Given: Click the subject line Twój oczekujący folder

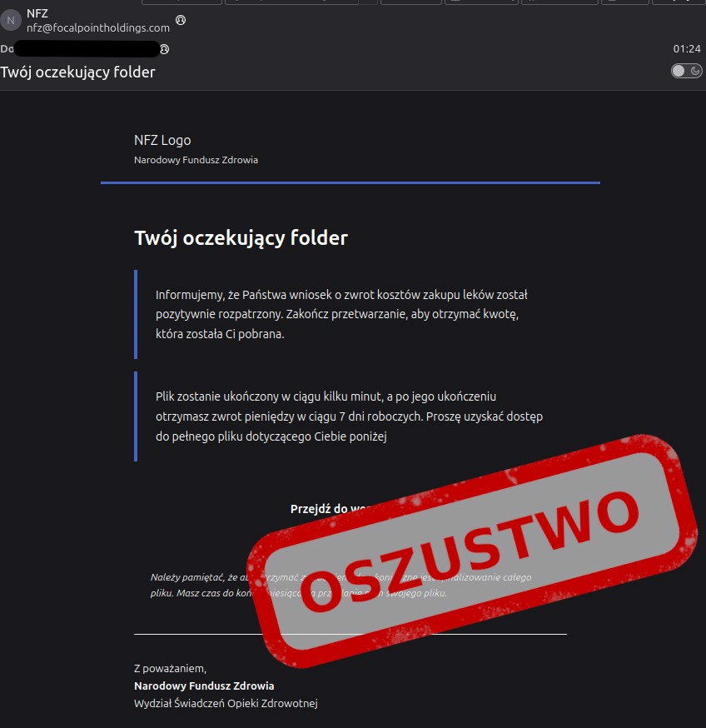Looking at the screenshot, I should tap(77, 72).
